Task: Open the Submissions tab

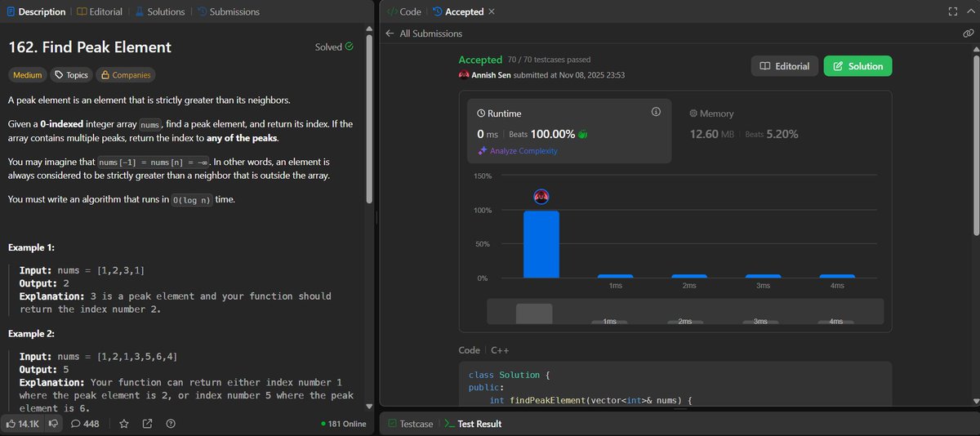Action: pos(228,11)
